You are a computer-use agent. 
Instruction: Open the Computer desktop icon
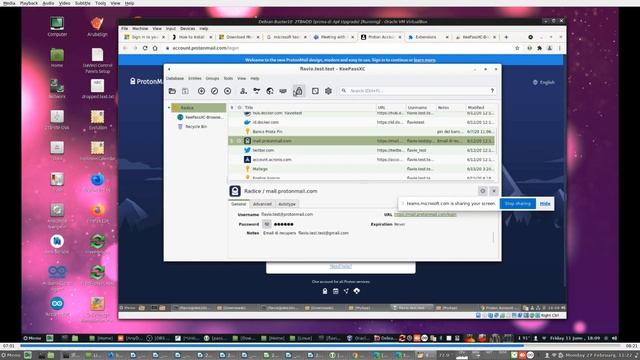(x=57, y=27)
